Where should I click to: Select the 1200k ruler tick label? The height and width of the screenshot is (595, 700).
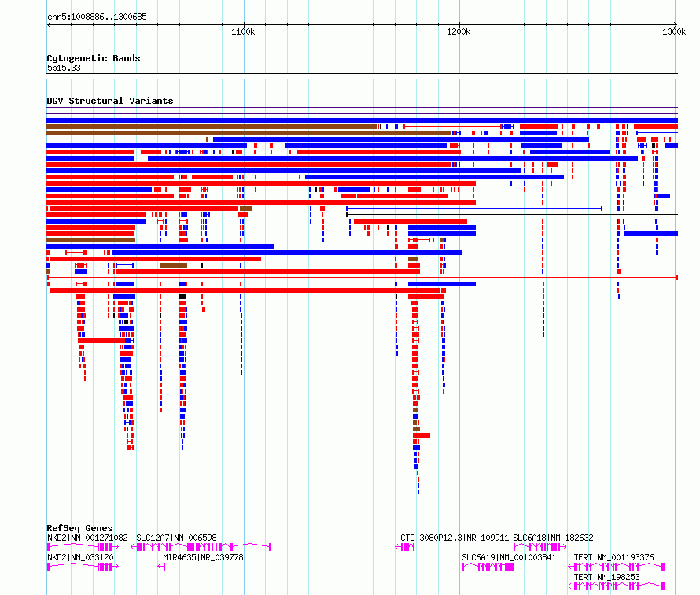459,31
